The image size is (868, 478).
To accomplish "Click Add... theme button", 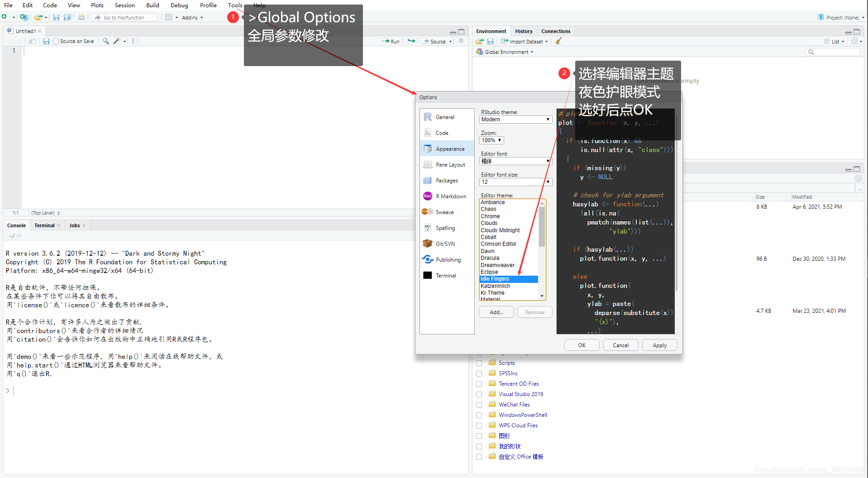I will click(x=496, y=312).
